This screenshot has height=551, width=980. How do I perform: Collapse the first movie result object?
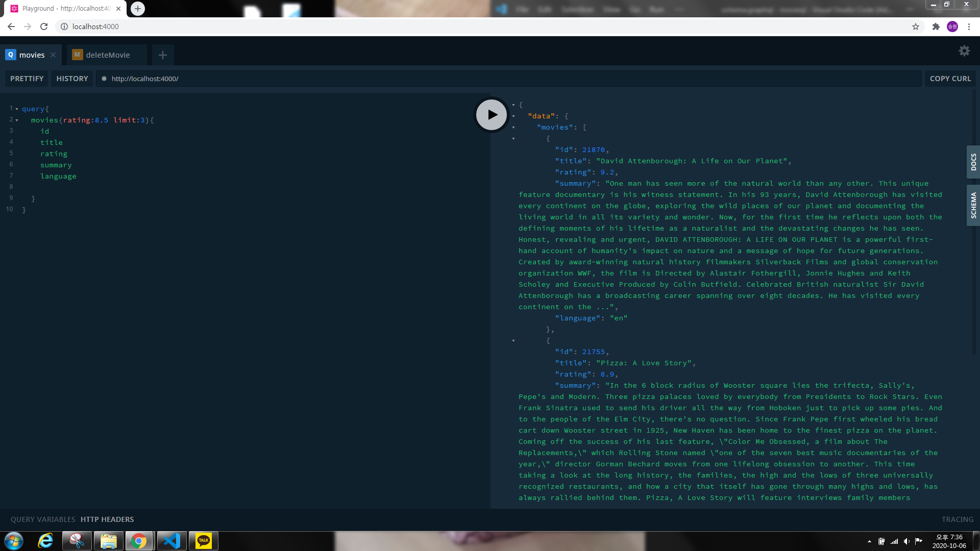tap(513, 139)
